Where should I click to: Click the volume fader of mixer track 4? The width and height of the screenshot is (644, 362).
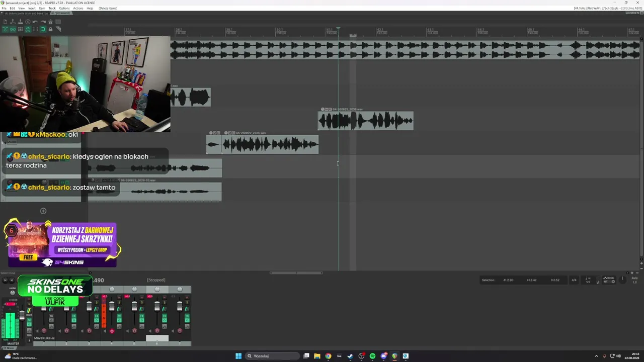(x=112, y=306)
